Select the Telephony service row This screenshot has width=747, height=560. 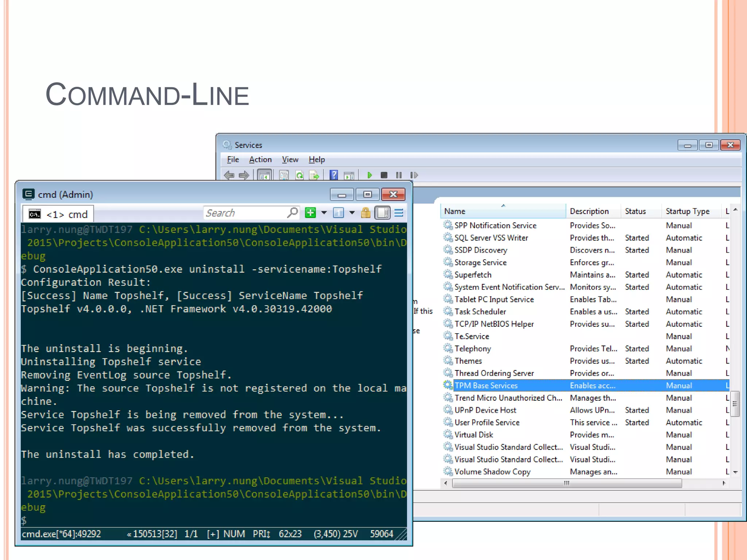(585, 349)
